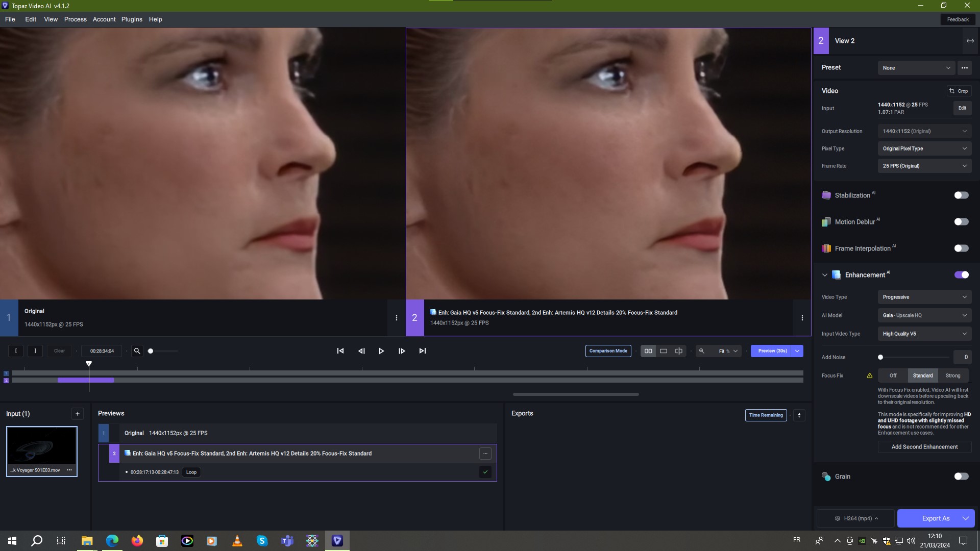Adjust the Add Noise slider handle
Image resolution: width=980 pixels, height=551 pixels.
point(880,357)
